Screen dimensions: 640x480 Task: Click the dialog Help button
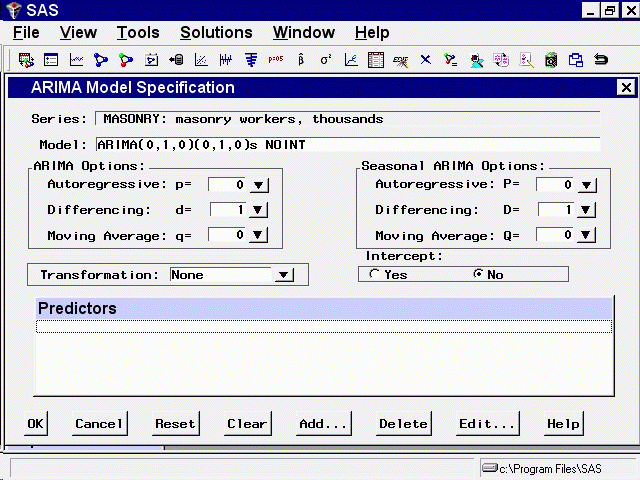564,424
